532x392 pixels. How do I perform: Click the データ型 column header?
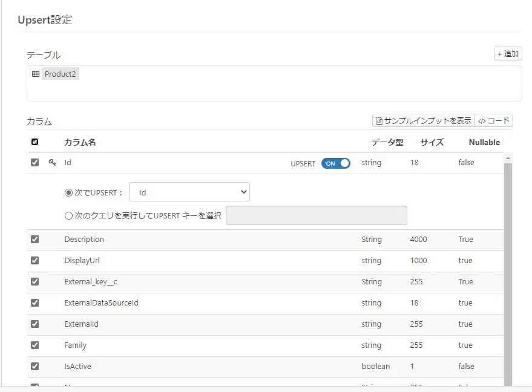coord(387,142)
